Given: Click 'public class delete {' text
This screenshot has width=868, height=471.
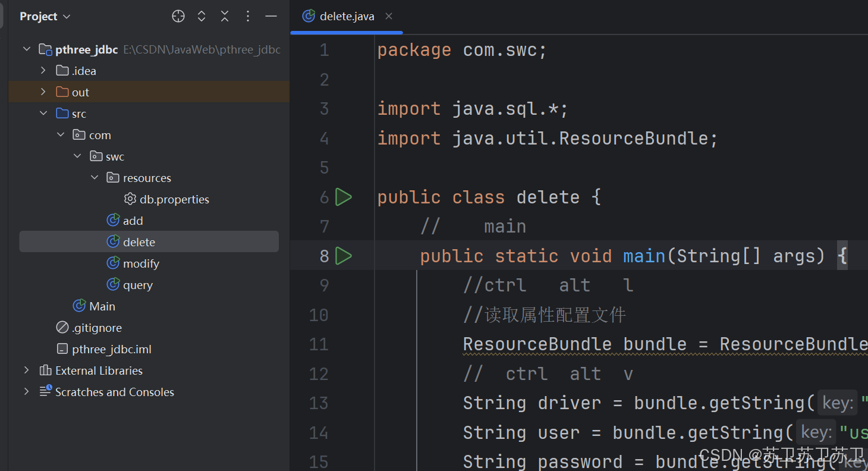Looking at the screenshot, I should coord(489,197).
